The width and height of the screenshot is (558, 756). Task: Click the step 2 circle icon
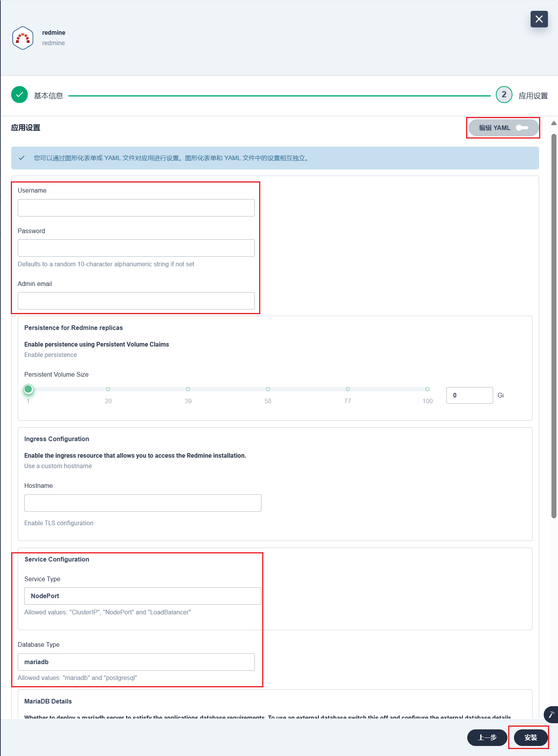click(504, 95)
